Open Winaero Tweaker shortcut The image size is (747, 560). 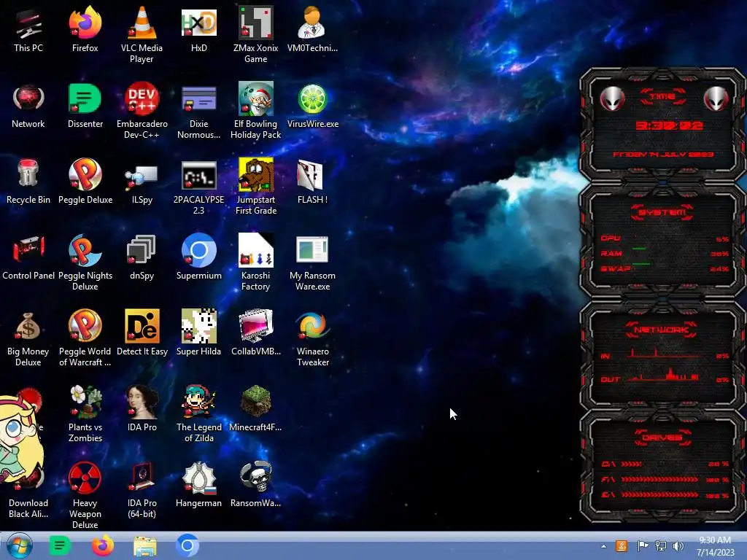pos(312,338)
